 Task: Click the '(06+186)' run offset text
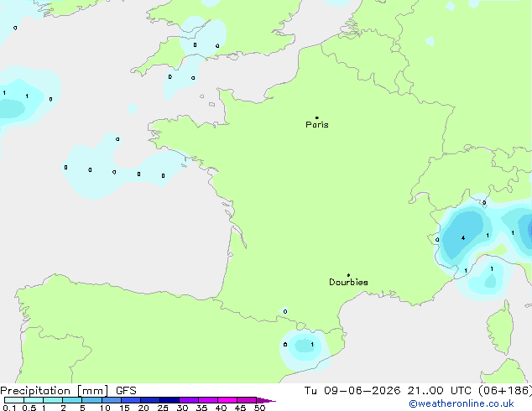(505, 391)
